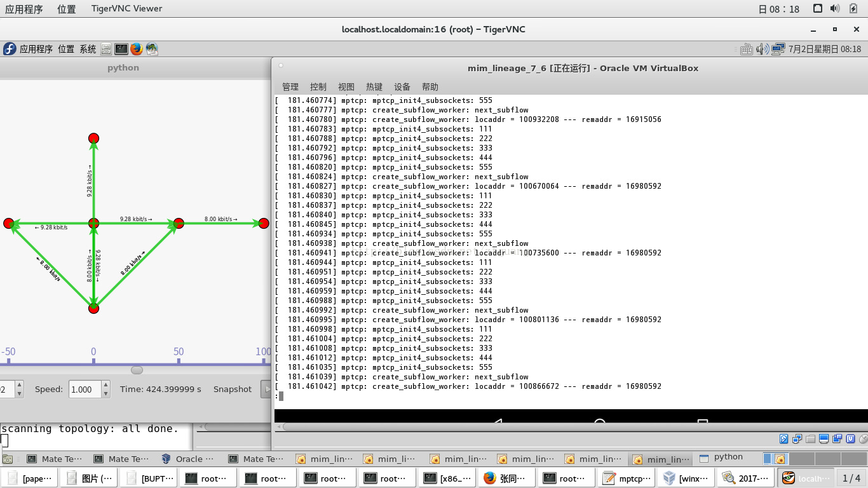Screen dimensions: 868x488
Task: Open the 图片 (… taskbar entry
Action: click(88, 478)
